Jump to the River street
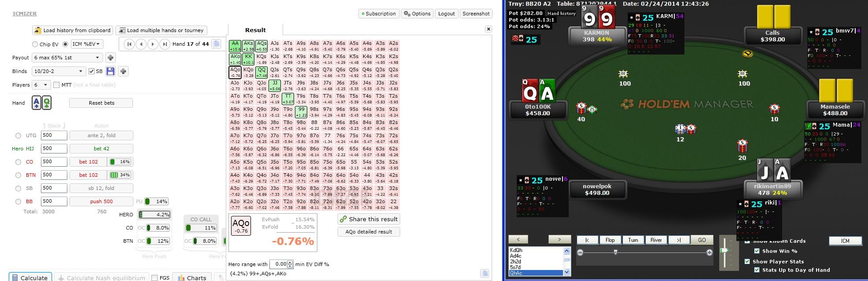Screen dimensions: 868x281 pyautogui.click(x=656, y=240)
